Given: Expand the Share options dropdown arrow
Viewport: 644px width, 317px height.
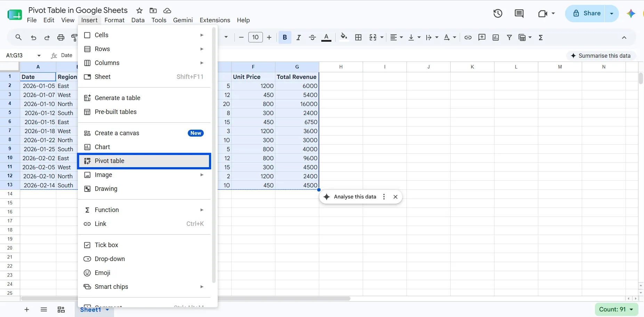Looking at the screenshot, I should click(612, 14).
